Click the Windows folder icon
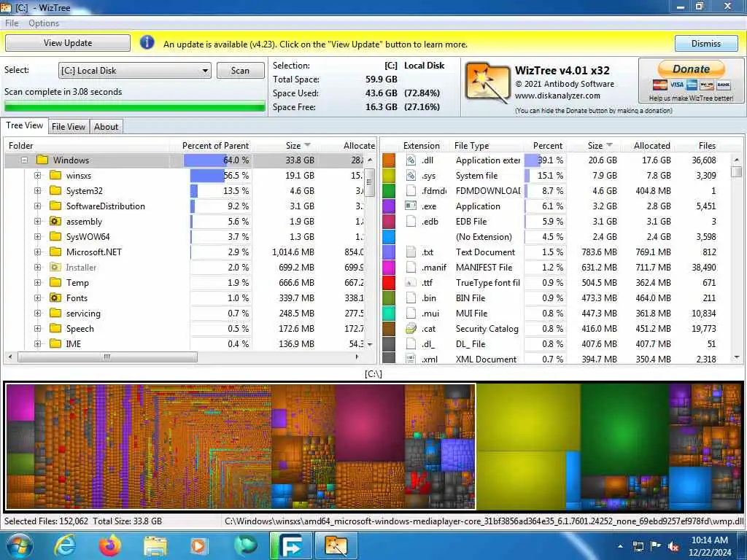Screen dimensions: 747x560 coord(42,160)
